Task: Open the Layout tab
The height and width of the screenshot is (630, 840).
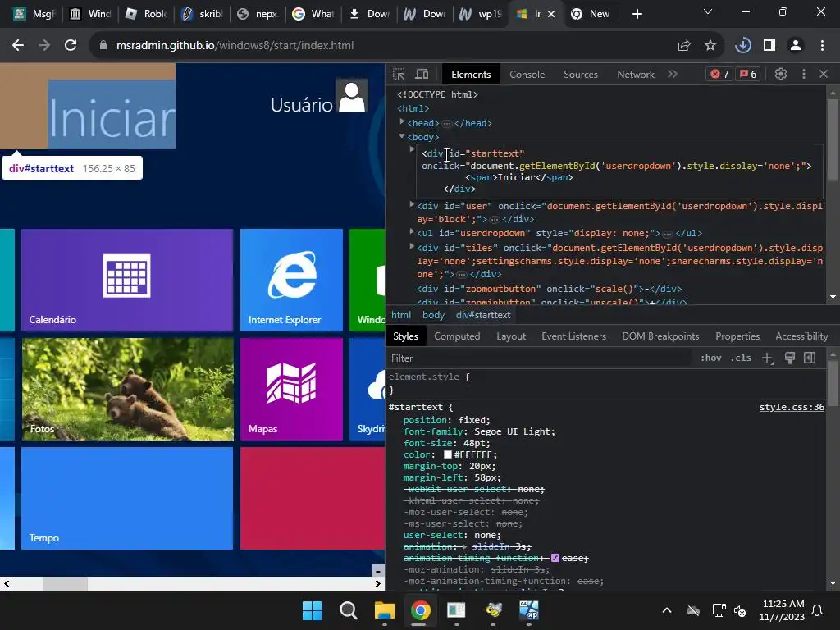Action: click(x=510, y=336)
